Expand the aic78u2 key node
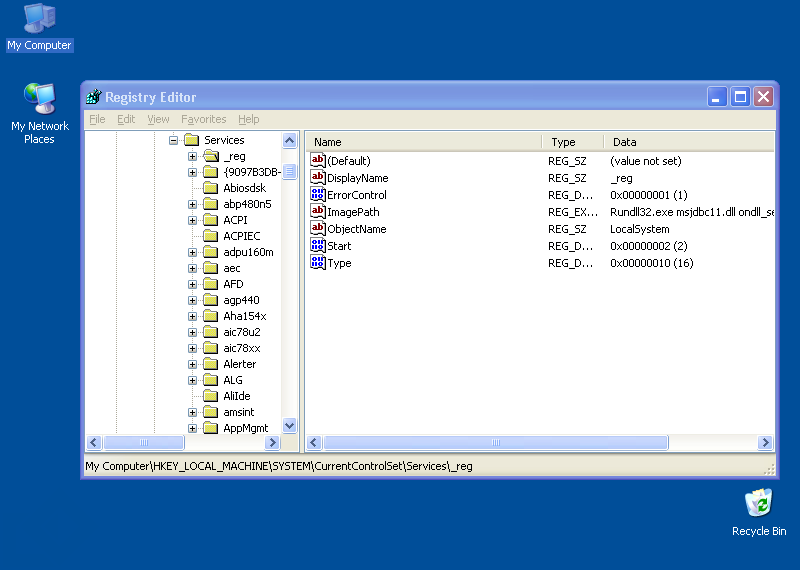Screen dimensions: 800x570 192,332
